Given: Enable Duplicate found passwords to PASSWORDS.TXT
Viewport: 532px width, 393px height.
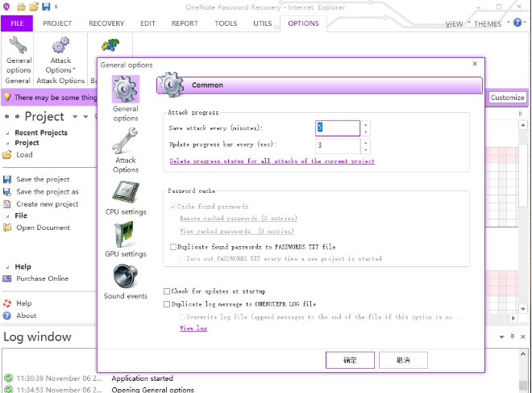Looking at the screenshot, I should click(173, 247).
